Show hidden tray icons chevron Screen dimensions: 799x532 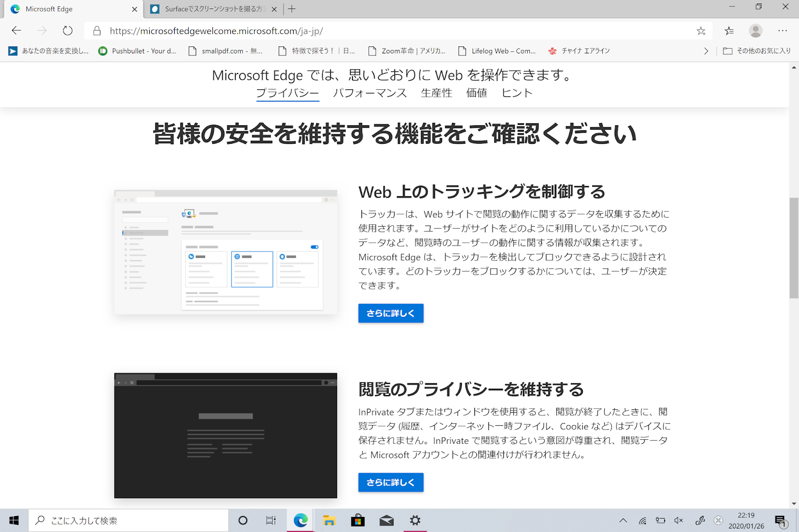coord(623,521)
